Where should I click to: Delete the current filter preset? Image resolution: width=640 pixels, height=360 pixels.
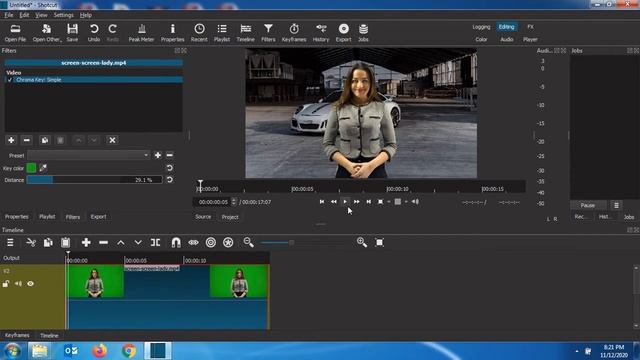(x=169, y=155)
